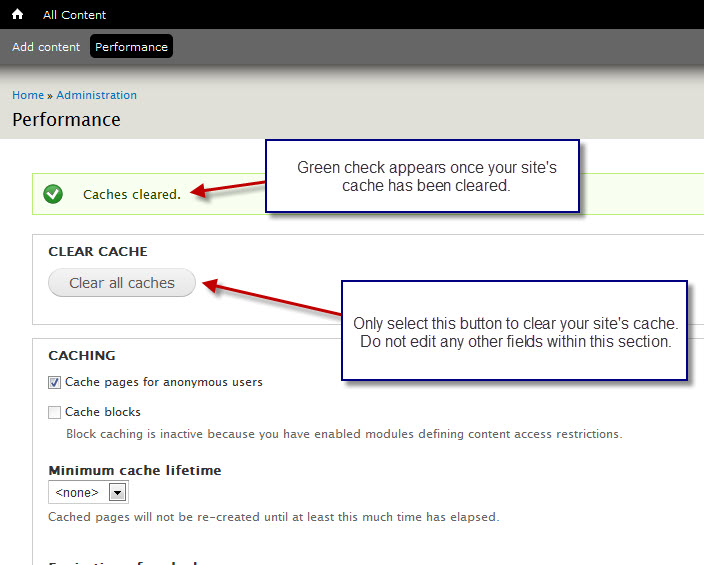Click the Performance page heading
The width and height of the screenshot is (704, 565).
pyautogui.click(x=66, y=120)
